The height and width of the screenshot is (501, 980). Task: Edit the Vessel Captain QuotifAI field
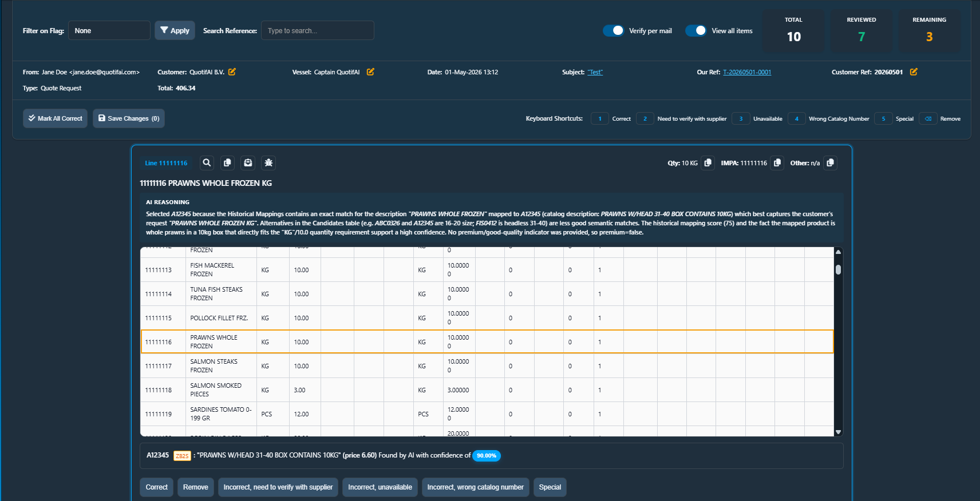(370, 72)
